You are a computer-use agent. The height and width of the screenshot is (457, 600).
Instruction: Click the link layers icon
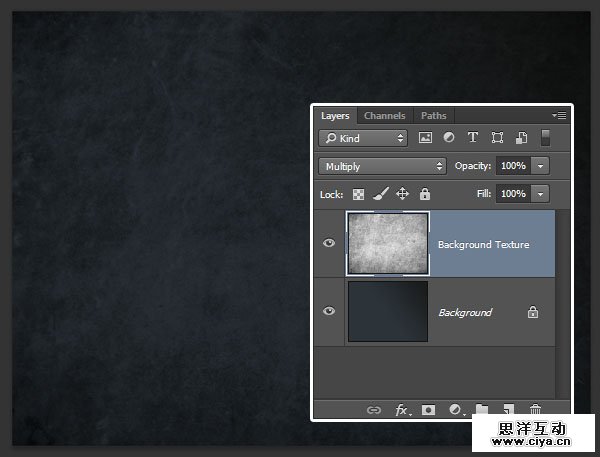(374, 410)
